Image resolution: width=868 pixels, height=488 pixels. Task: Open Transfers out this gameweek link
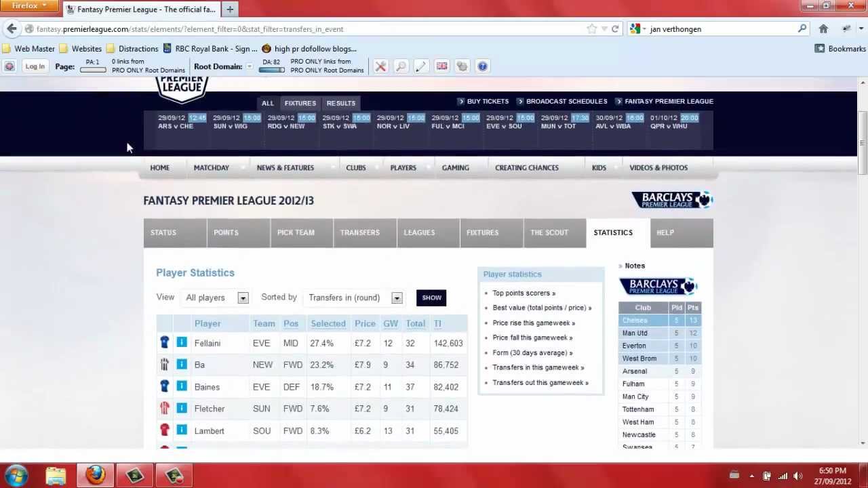540,382
